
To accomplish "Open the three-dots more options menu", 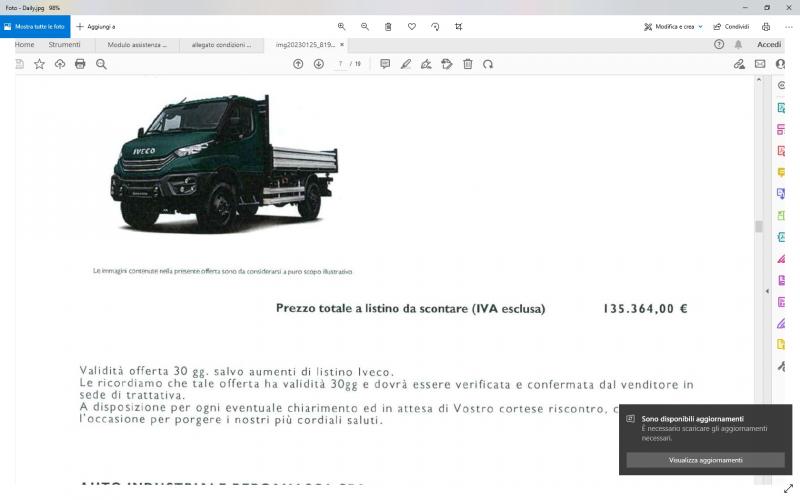I will pos(789,27).
